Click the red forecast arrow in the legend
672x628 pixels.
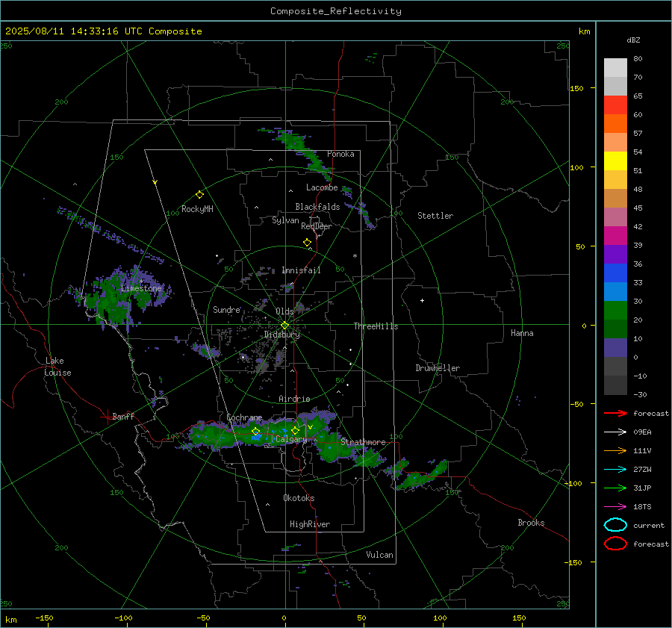click(615, 413)
